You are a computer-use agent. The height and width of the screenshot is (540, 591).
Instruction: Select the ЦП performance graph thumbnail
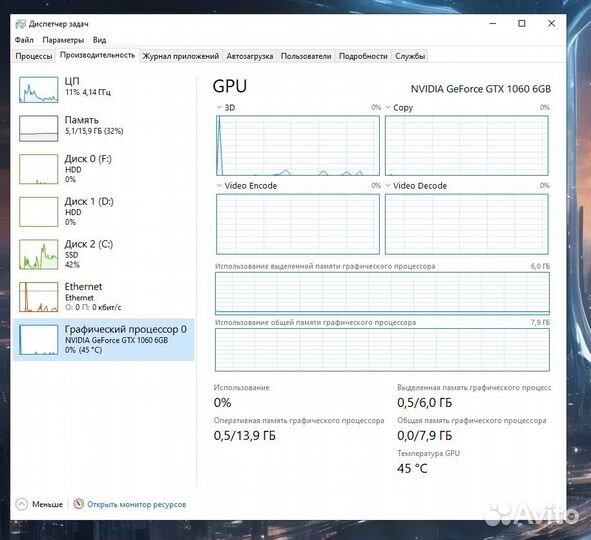pyautogui.click(x=39, y=89)
